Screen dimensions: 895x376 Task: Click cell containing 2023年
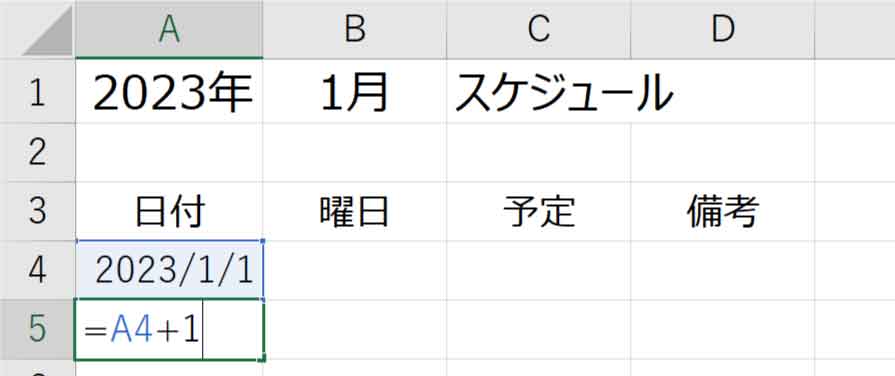169,93
